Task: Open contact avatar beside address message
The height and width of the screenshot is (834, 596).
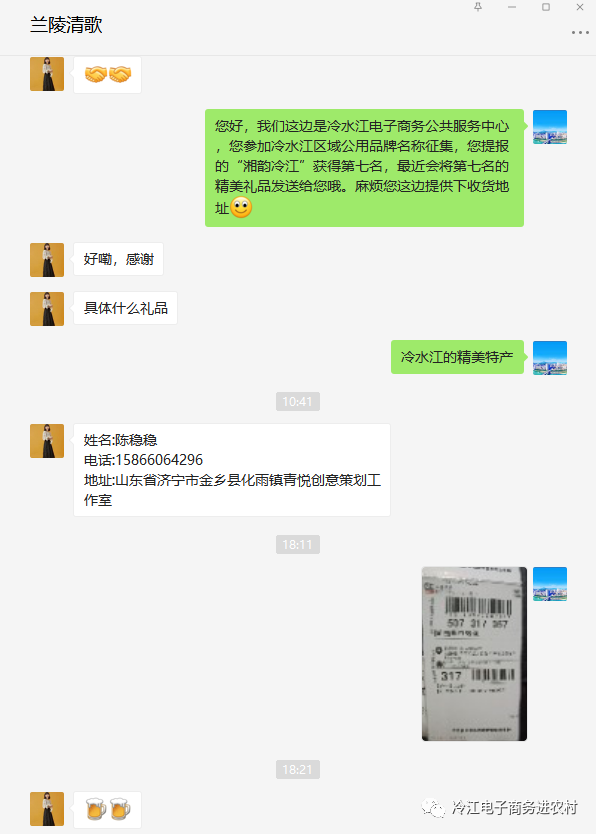Action: 47,441
